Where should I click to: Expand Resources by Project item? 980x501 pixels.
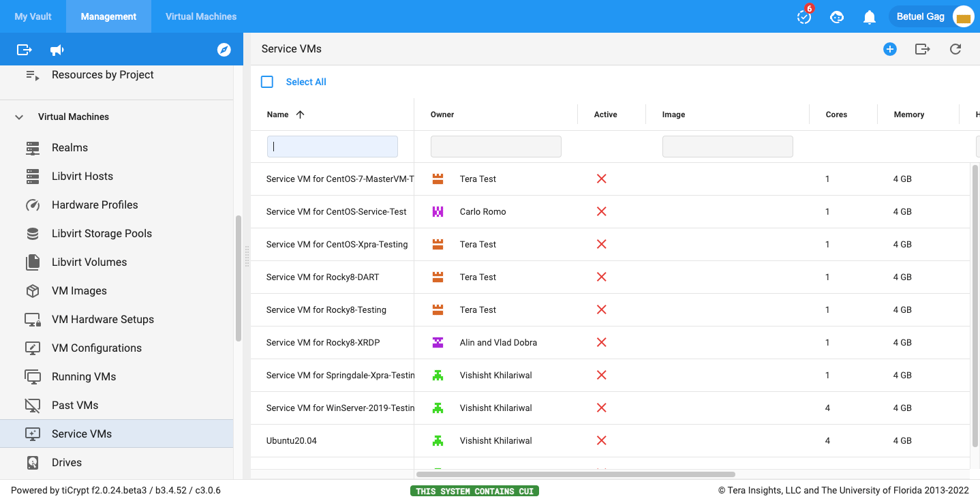click(33, 75)
